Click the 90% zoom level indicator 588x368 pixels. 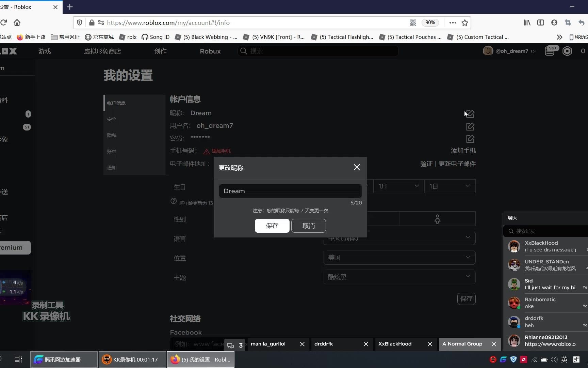tap(430, 22)
